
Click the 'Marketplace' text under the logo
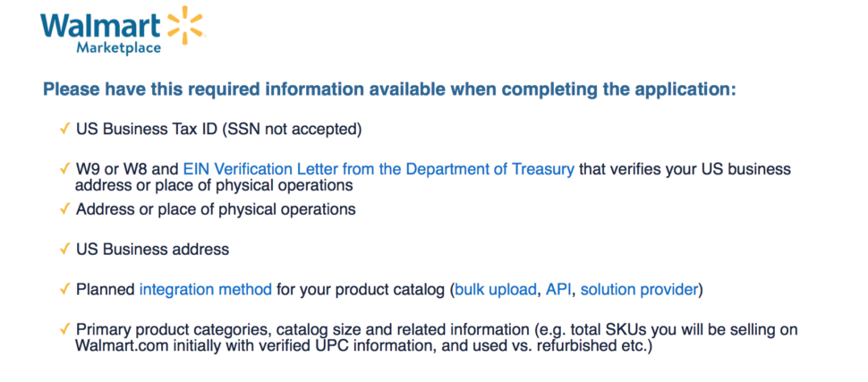118,47
